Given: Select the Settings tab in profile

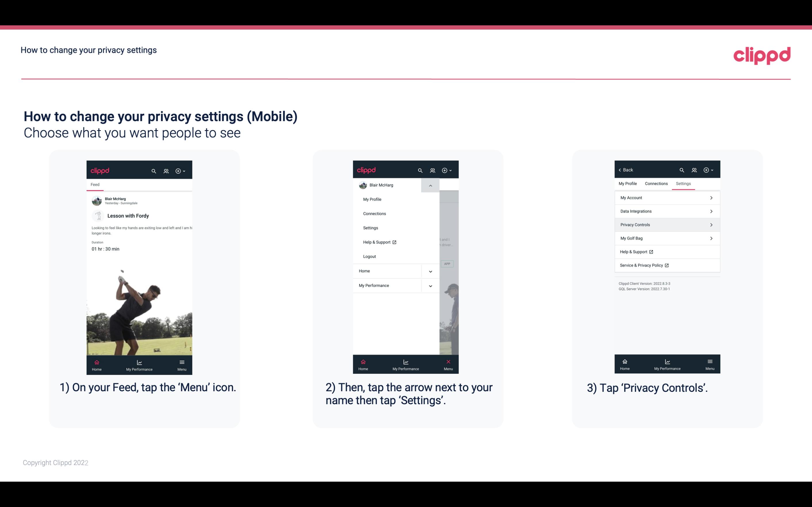Looking at the screenshot, I should coord(683,183).
